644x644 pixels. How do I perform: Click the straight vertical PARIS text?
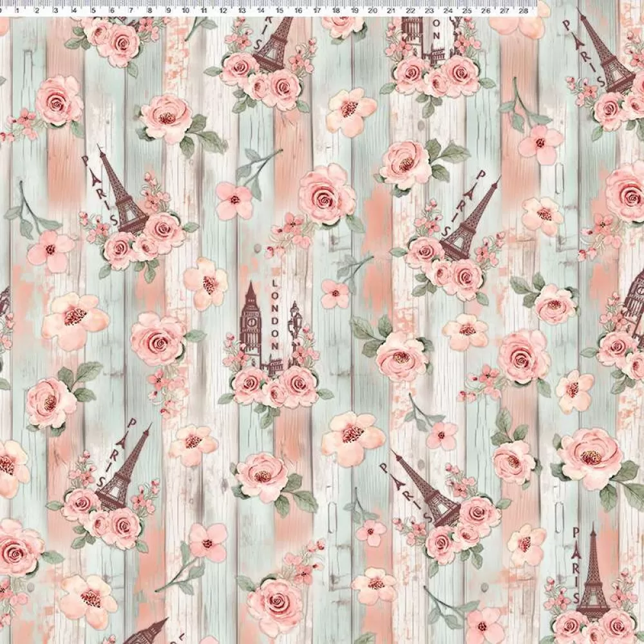[575, 558]
